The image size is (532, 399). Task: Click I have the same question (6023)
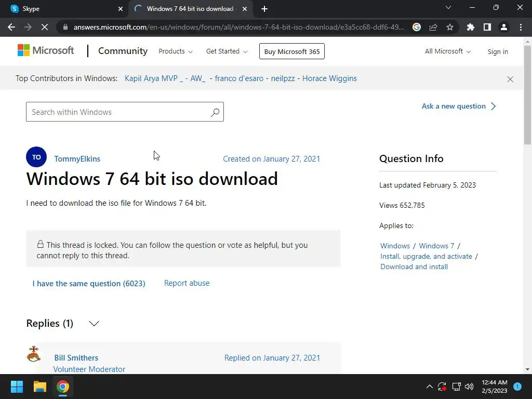89,283
